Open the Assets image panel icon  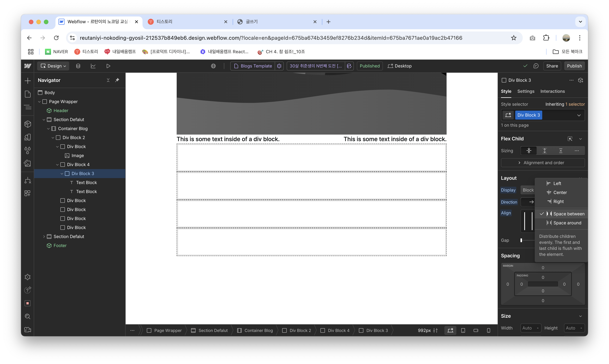pyautogui.click(x=28, y=164)
